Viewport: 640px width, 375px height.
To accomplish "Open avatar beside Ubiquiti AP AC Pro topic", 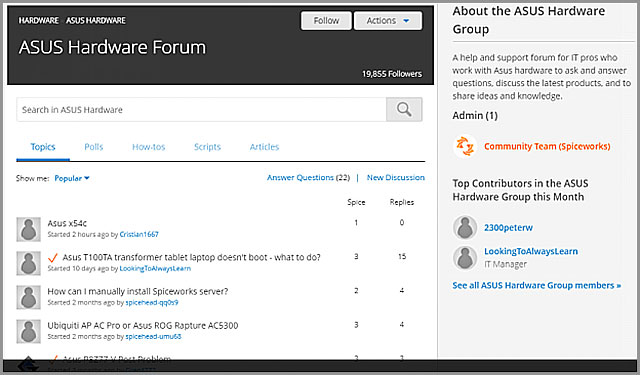I will [x=29, y=331].
